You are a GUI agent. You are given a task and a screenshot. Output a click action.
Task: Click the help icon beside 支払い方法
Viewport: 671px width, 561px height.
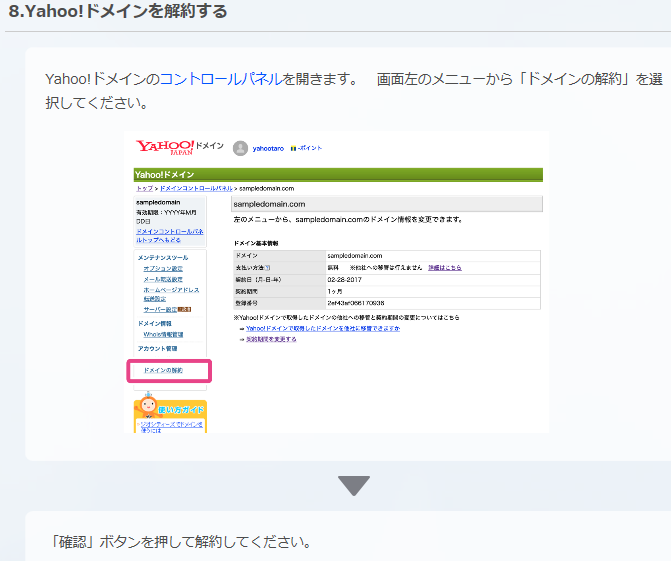(x=267, y=268)
